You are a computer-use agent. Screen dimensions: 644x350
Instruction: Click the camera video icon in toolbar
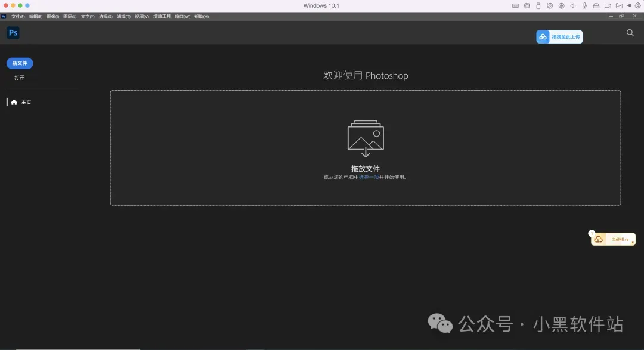pos(608,6)
